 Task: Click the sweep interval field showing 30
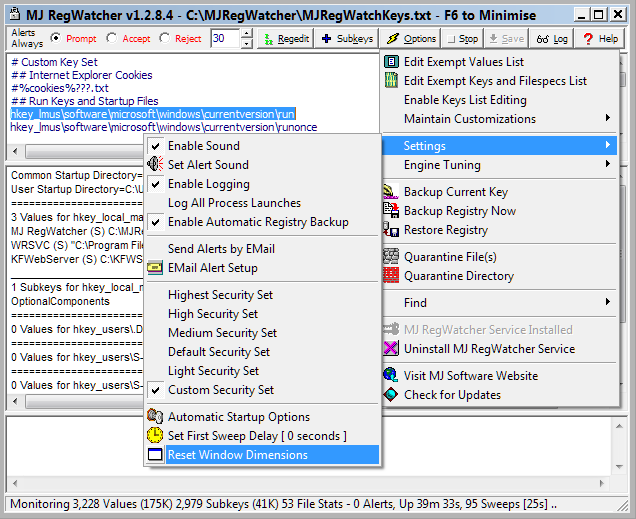[x=226, y=39]
